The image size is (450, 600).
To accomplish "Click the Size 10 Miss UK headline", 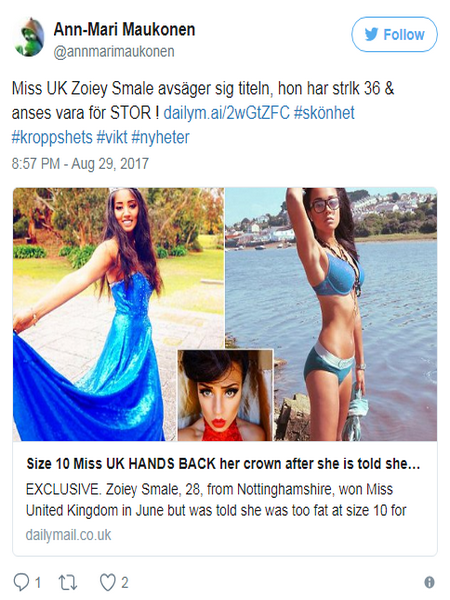I will coord(223,464).
